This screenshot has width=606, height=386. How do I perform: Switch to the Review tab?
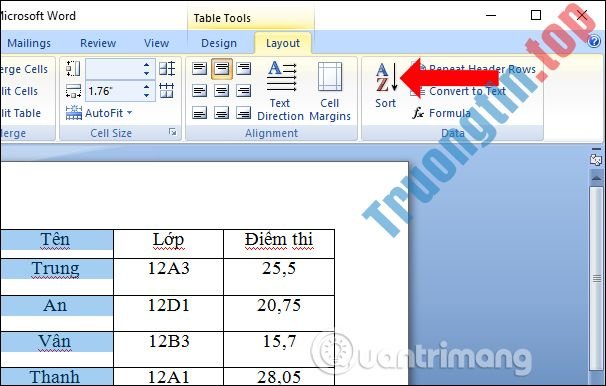pos(98,43)
